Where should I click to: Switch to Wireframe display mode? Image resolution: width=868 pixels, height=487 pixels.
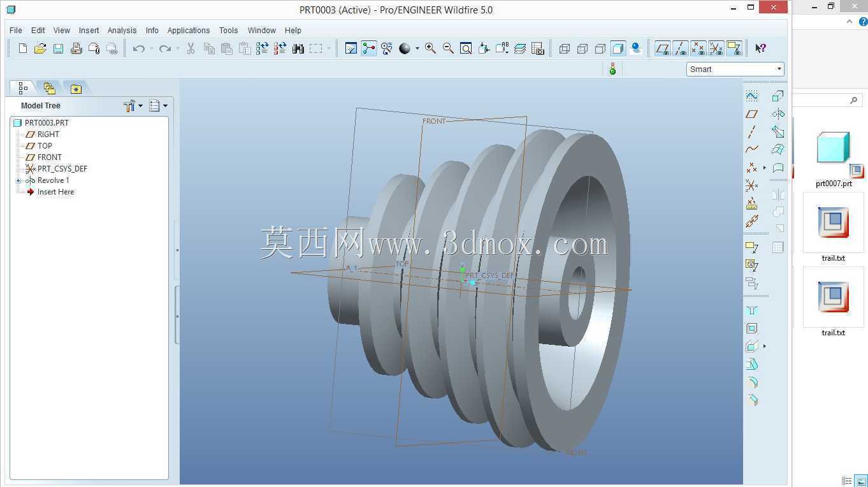564,48
